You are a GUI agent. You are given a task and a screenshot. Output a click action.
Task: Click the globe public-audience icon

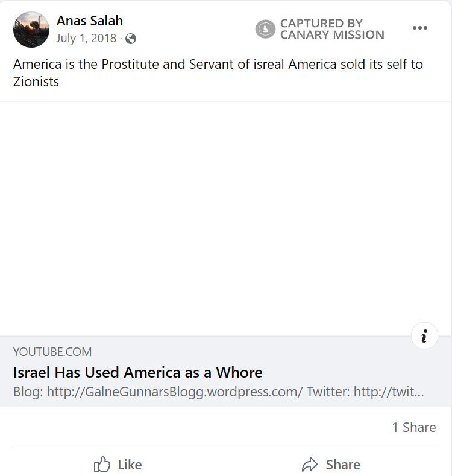[131, 39]
